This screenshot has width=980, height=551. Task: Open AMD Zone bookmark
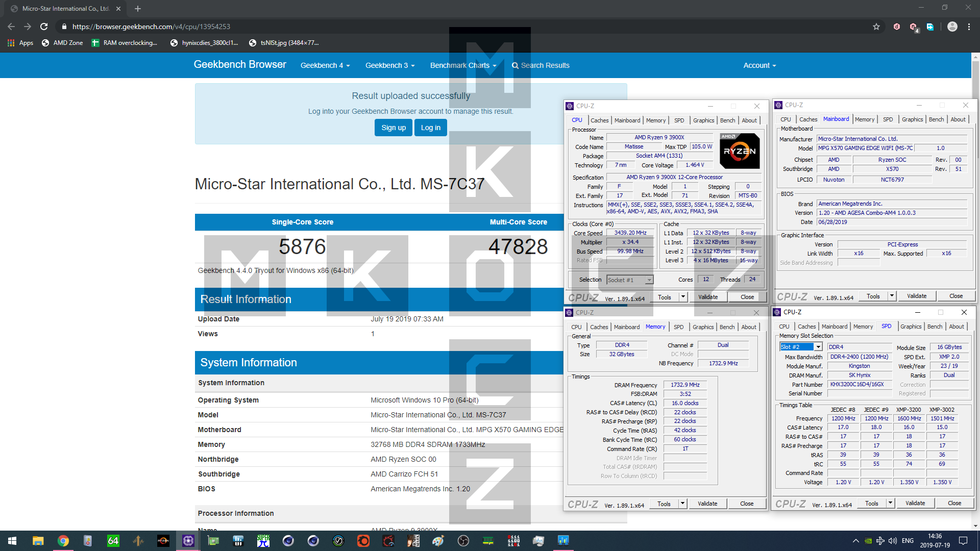click(62, 43)
